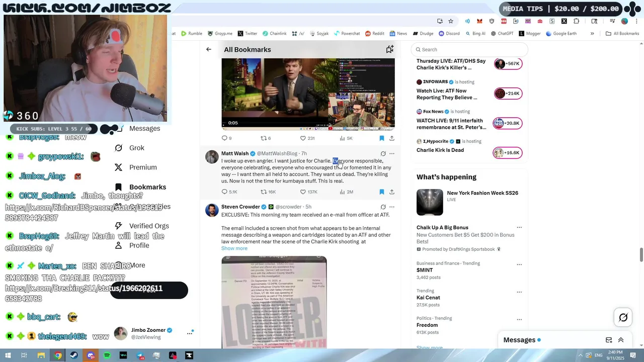Open Jimbo Zoomer account menu dots
The height and width of the screenshot is (362, 644).
pos(190,333)
